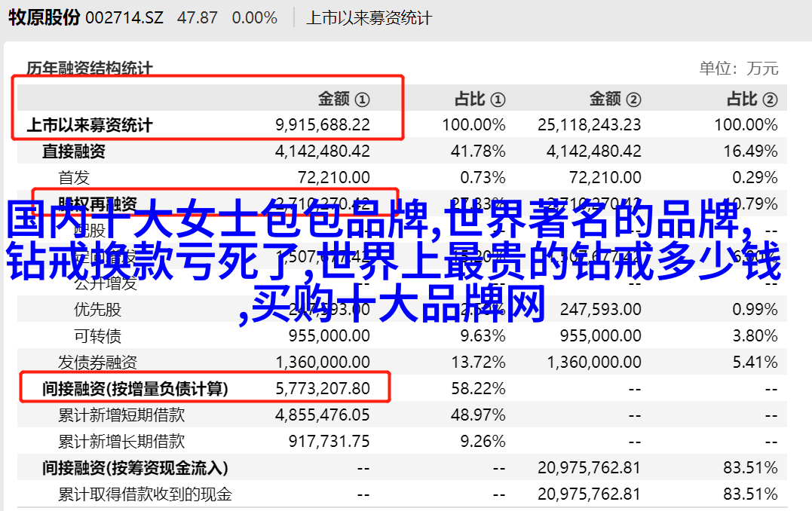Image resolution: width=812 pixels, height=511 pixels.
Task: Click the price change 0.00%
Action: tap(254, 18)
